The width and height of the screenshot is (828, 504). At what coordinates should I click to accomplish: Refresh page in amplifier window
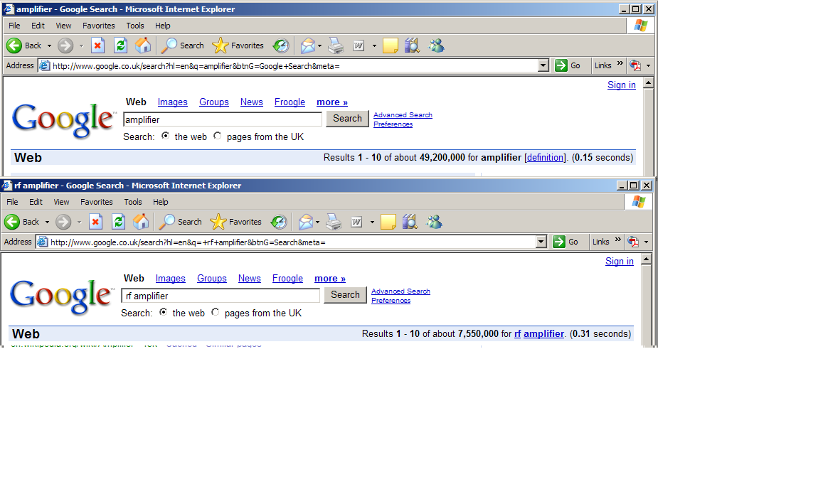tap(120, 46)
